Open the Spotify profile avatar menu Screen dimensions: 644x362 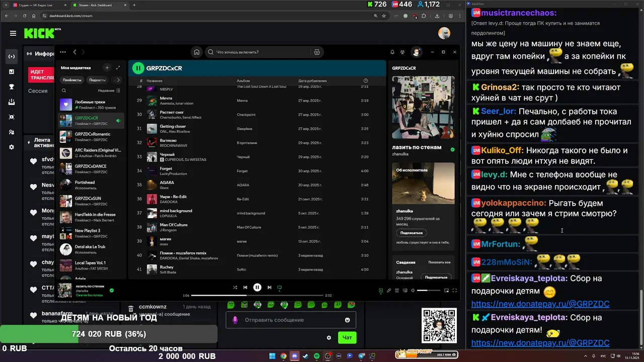416,52
